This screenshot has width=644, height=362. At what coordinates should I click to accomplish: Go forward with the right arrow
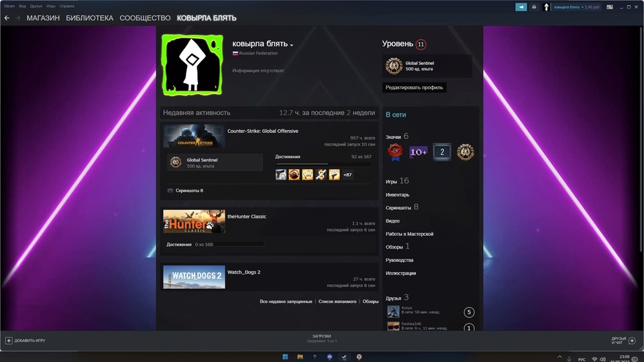(x=17, y=18)
